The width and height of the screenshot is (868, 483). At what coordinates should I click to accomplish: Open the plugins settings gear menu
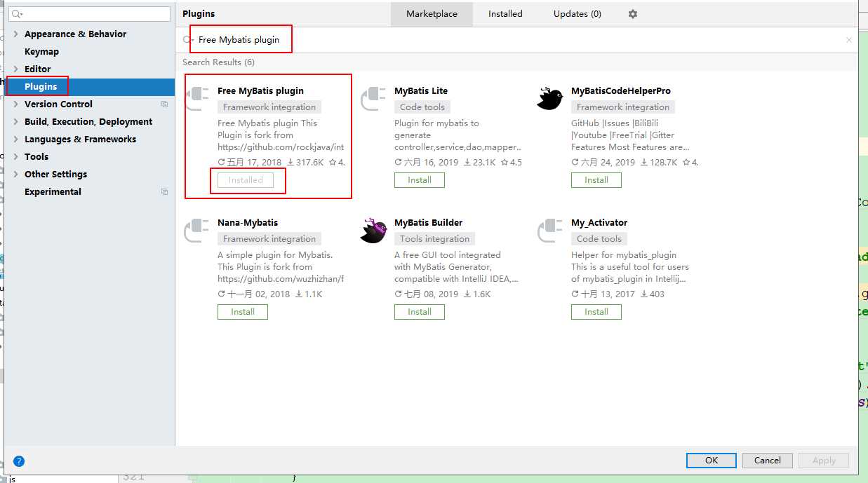(x=633, y=14)
